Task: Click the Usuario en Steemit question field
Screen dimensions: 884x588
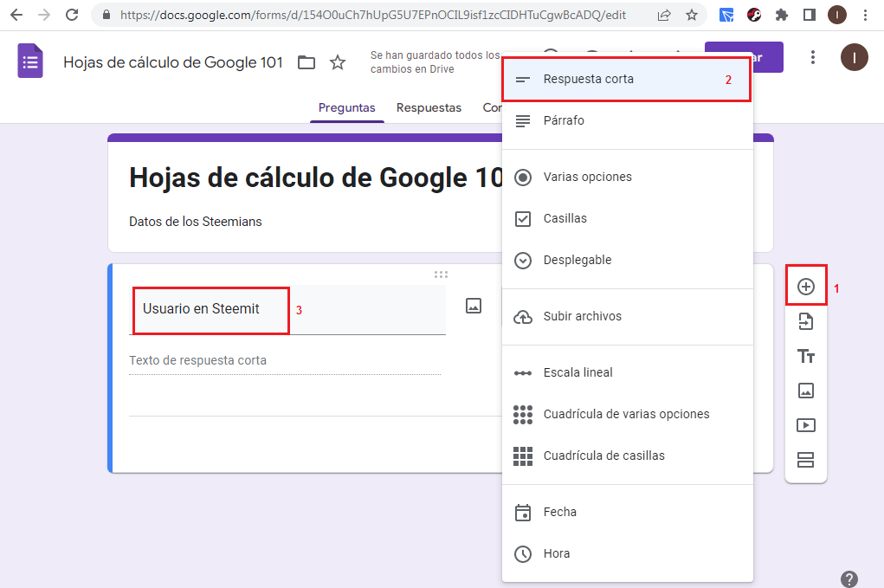Action: pos(287,309)
